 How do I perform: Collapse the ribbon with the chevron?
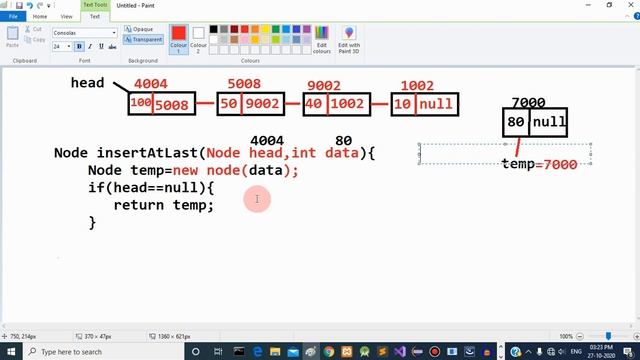(627, 16)
